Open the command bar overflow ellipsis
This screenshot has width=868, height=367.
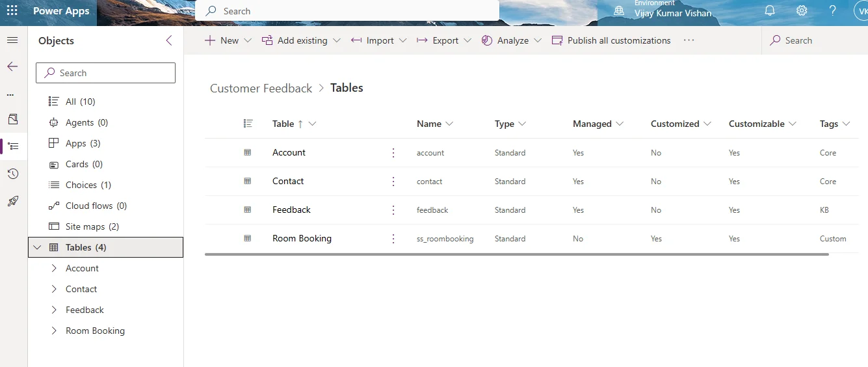pos(689,40)
